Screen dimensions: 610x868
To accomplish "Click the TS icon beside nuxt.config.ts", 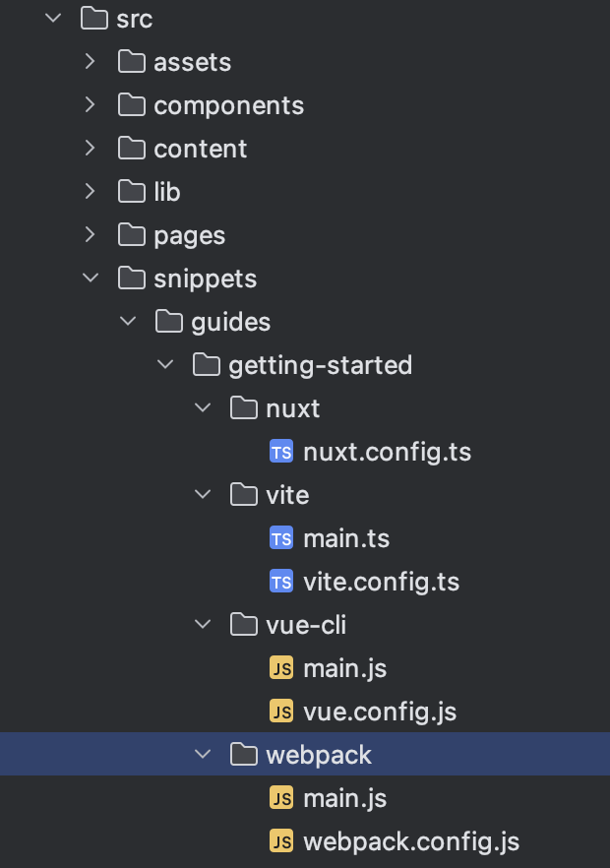I will point(281,453).
